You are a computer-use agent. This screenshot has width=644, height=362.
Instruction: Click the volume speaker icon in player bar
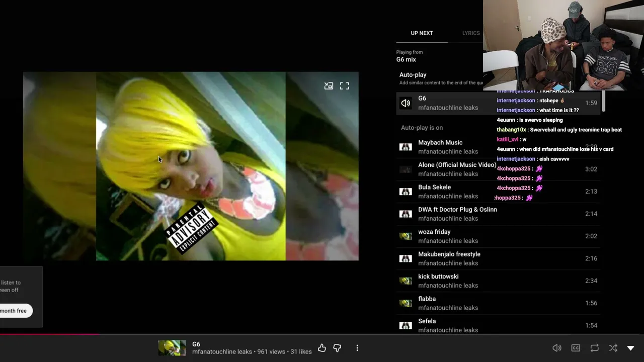(557, 348)
